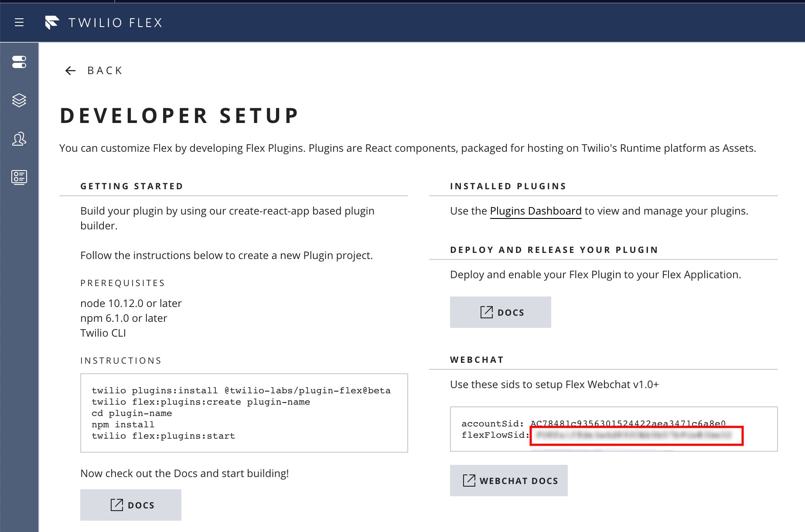Click the INSTRUCTIONS label
Screen dimensions: 805x532
(121, 361)
